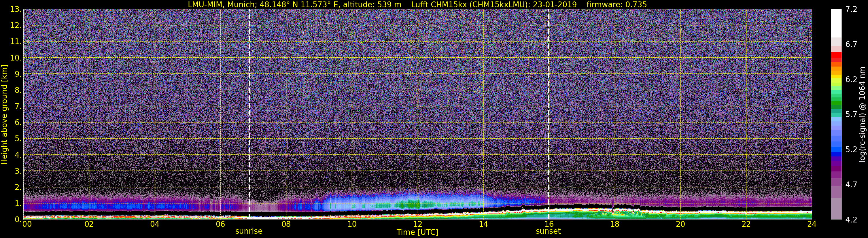The height and width of the screenshot is (238, 868).
Task: Click the height axis tick label 11.
Action: click(16, 42)
